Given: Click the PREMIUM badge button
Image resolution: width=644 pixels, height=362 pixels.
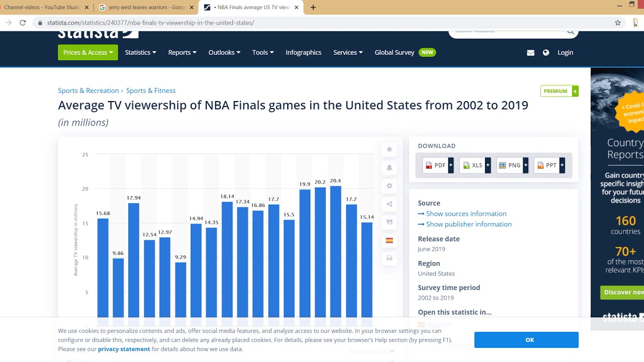Looking at the screenshot, I should pyautogui.click(x=559, y=91).
